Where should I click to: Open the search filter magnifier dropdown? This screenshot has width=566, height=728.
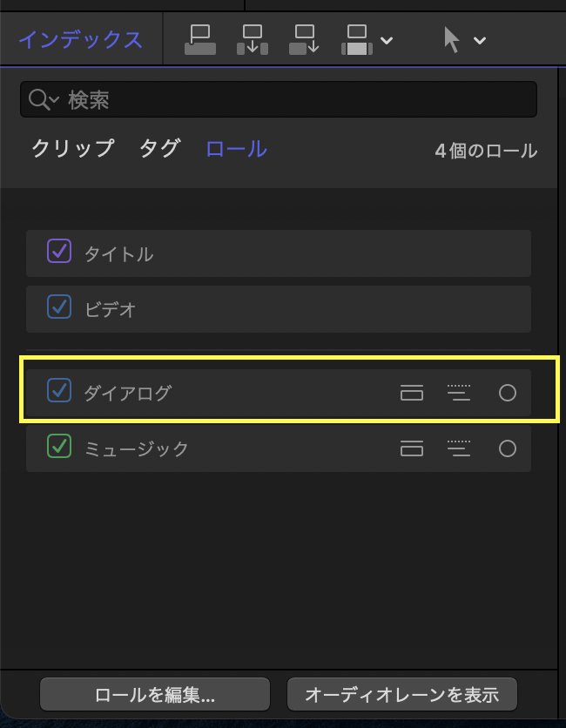coord(43,100)
